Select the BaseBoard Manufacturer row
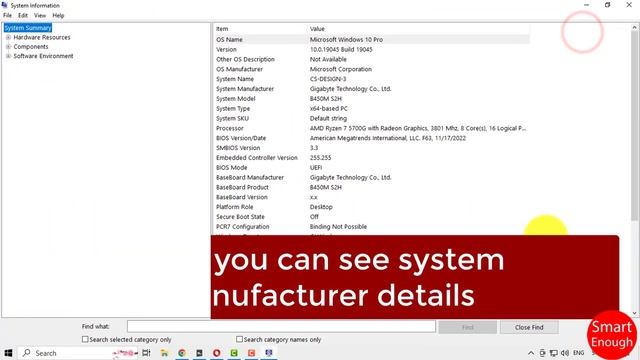Screen dimensions: 640x360 [x=371, y=178]
